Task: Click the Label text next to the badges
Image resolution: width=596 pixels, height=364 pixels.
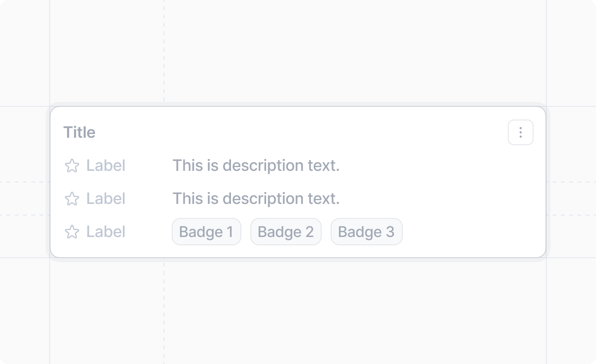Action: pyautogui.click(x=106, y=232)
